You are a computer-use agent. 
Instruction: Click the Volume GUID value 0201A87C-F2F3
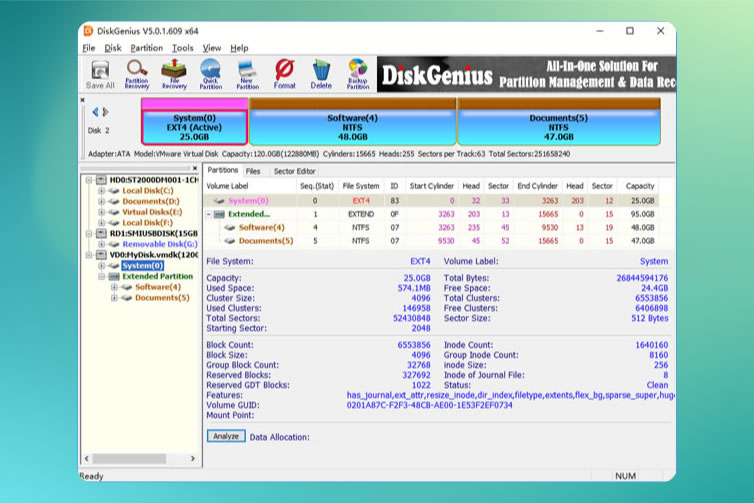pos(429,405)
